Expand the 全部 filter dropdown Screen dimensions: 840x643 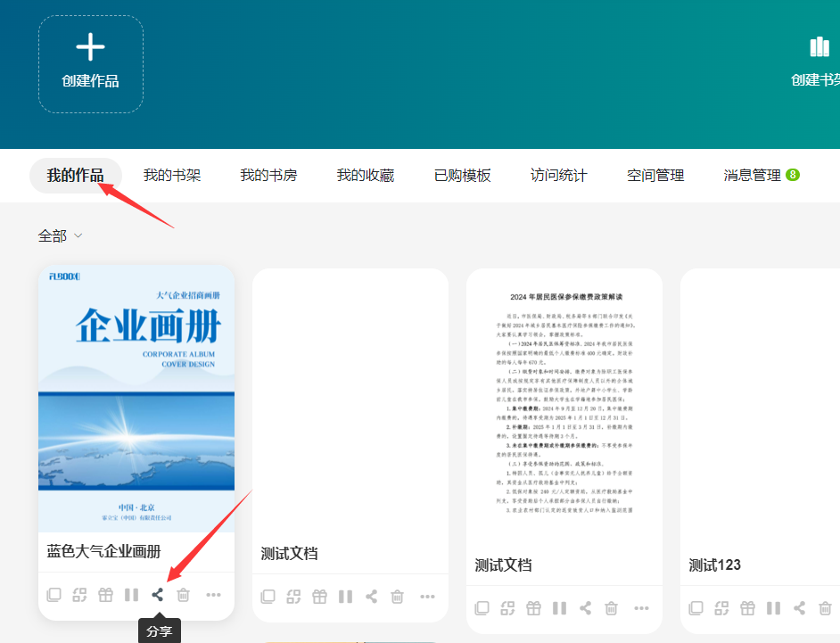pyautogui.click(x=60, y=235)
